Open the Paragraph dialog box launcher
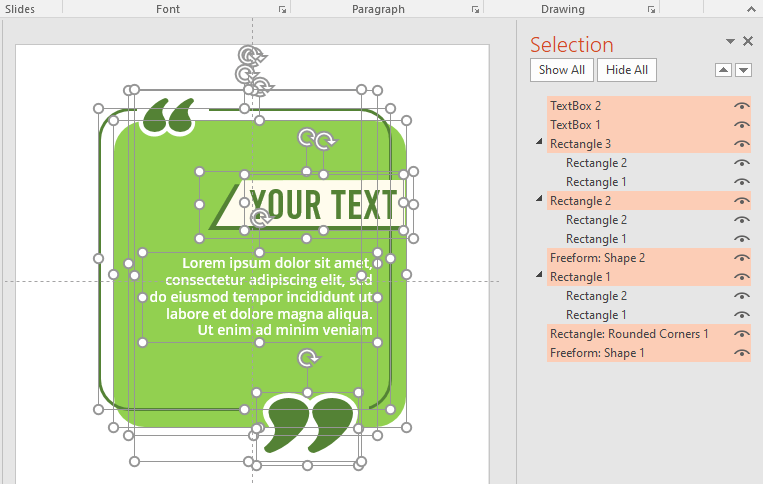 click(474, 9)
